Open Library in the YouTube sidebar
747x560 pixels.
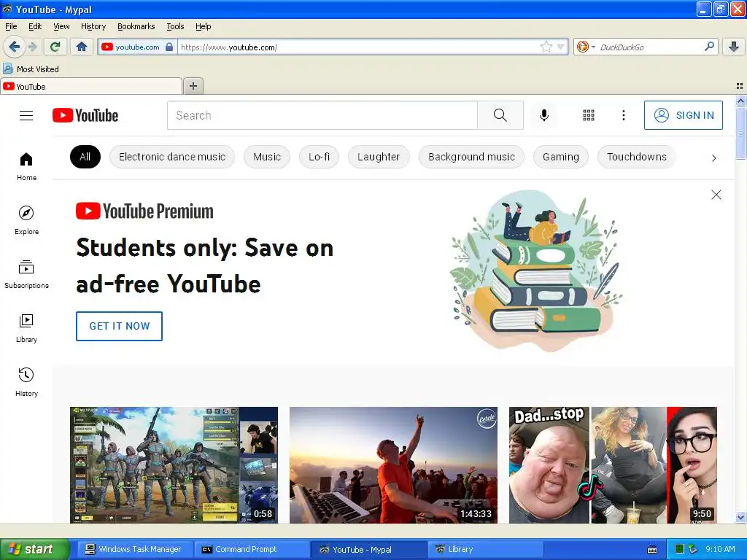[x=26, y=329]
